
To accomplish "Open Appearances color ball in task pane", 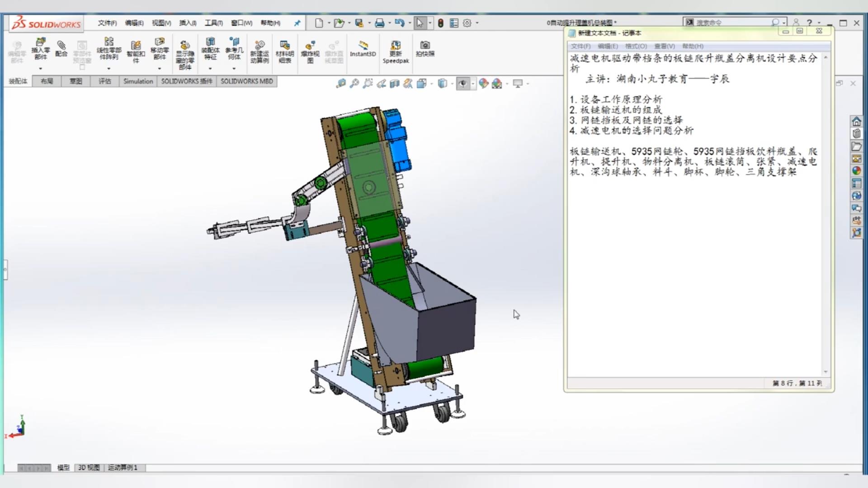I will tap(856, 171).
